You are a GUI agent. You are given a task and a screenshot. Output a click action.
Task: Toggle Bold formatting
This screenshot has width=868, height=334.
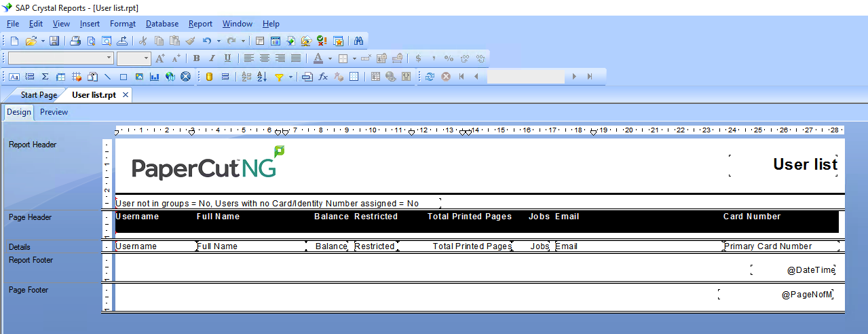(x=197, y=58)
